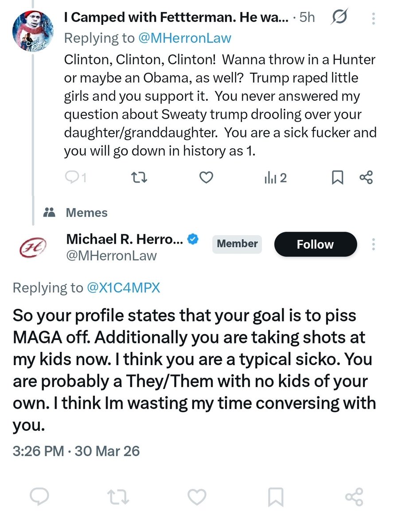Screen dimensions: 394x532
Task: Toggle like on the main tweet
Action: click(x=197, y=497)
